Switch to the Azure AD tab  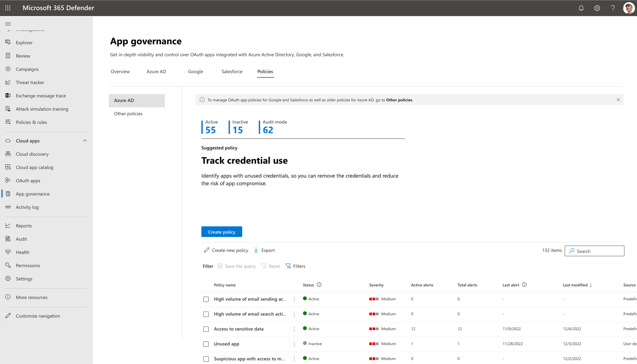(156, 71)
